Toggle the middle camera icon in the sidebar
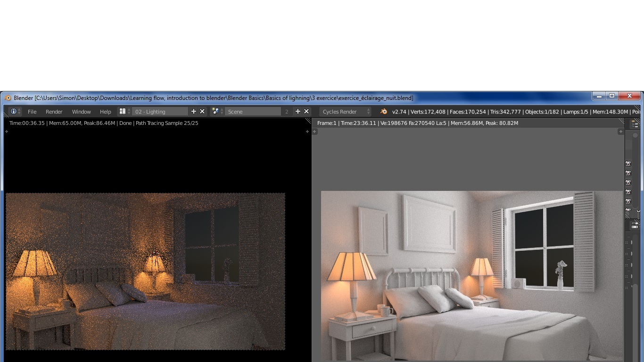This screenshot has width=644, height=362. [x=628, y=182]
